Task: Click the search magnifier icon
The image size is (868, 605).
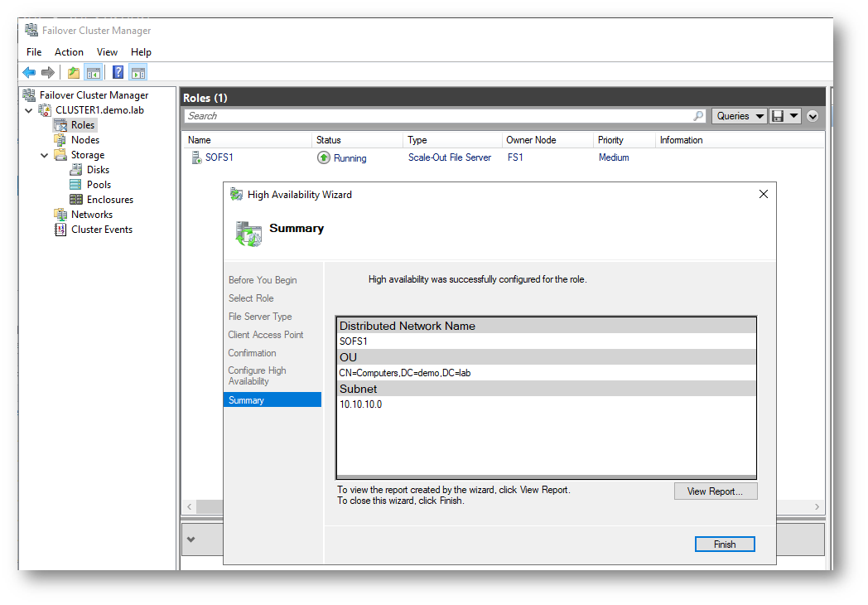Action: tap(698, 116)
